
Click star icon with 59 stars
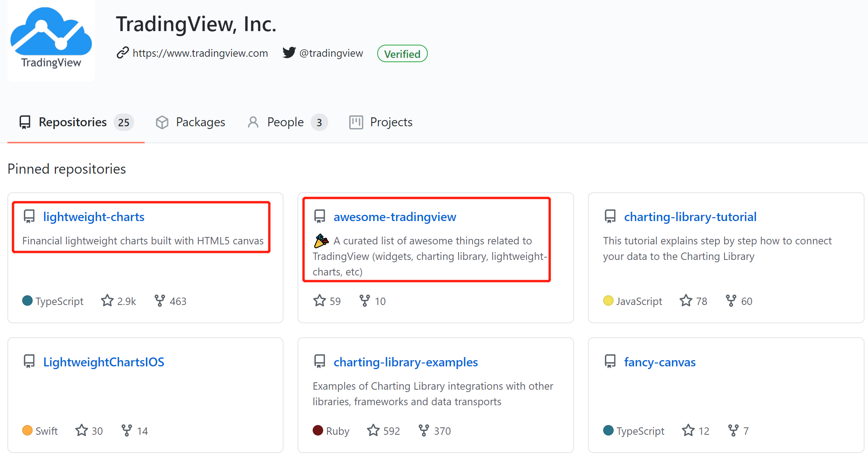(320, 301)
